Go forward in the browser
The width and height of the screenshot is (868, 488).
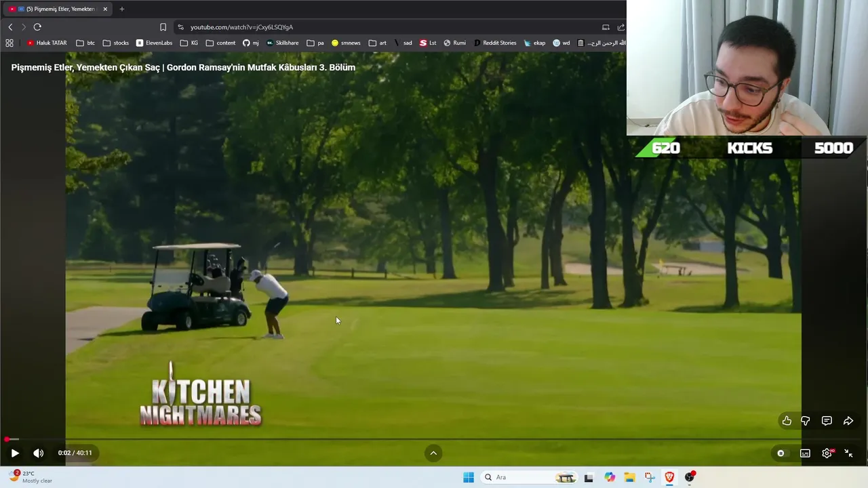(x=24, y=27)
